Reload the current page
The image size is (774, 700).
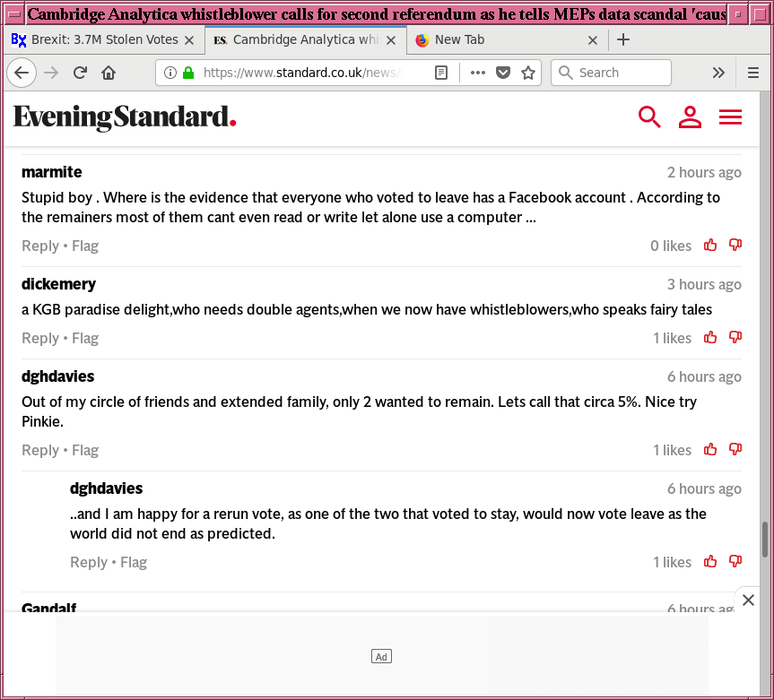coord(80,73)
